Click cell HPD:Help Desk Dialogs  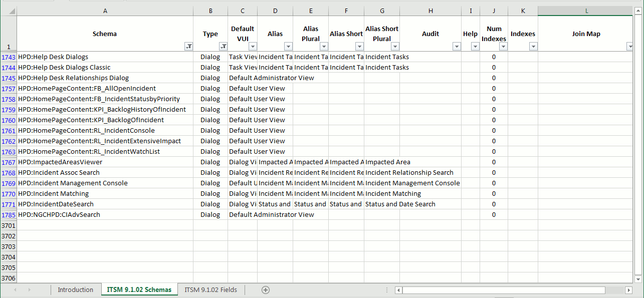[x=105, y=57]
